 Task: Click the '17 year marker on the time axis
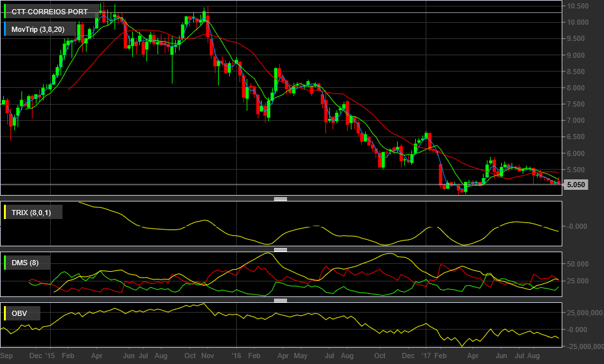tap(426, 356)
